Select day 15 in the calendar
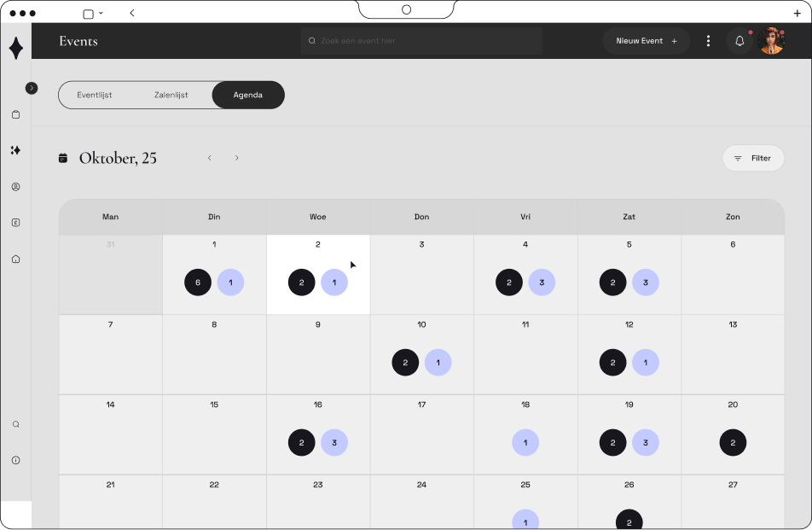Viewport: 812px width, 530px height. [x=214, y=434]
